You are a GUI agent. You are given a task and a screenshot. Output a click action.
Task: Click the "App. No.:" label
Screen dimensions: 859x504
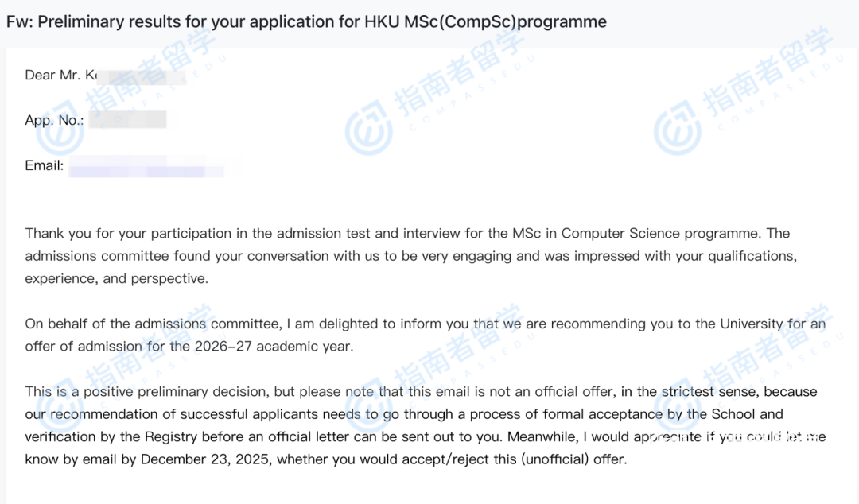coord(54,121)
